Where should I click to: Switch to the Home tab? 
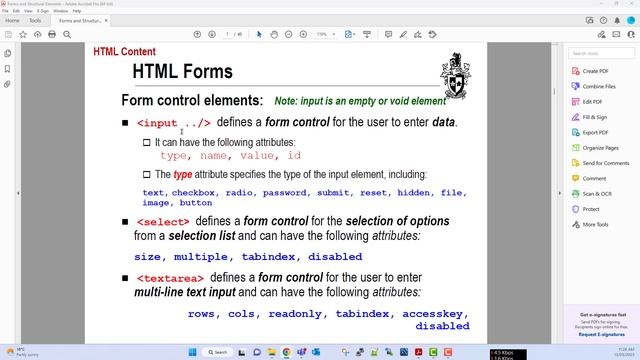(12, 20)
